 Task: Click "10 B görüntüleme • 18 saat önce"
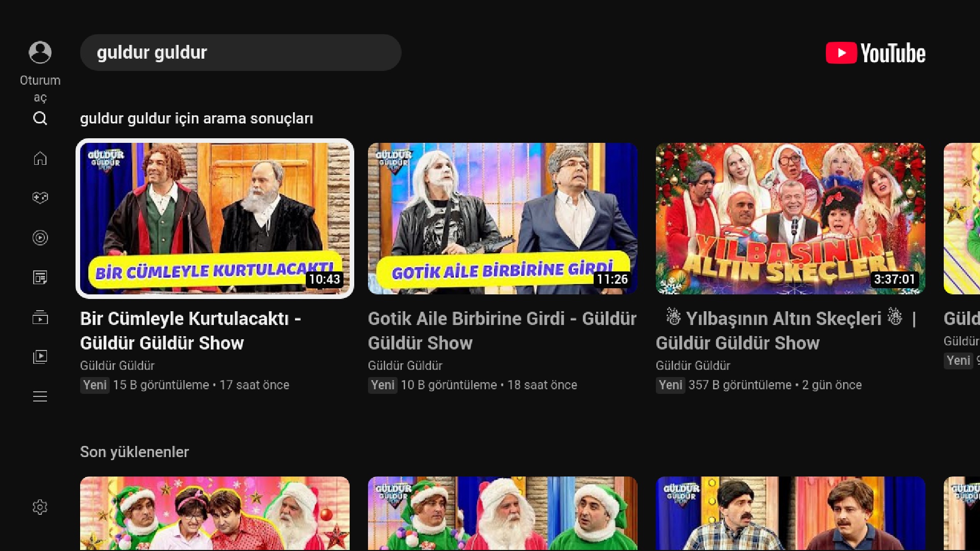(x=489, y=385)
